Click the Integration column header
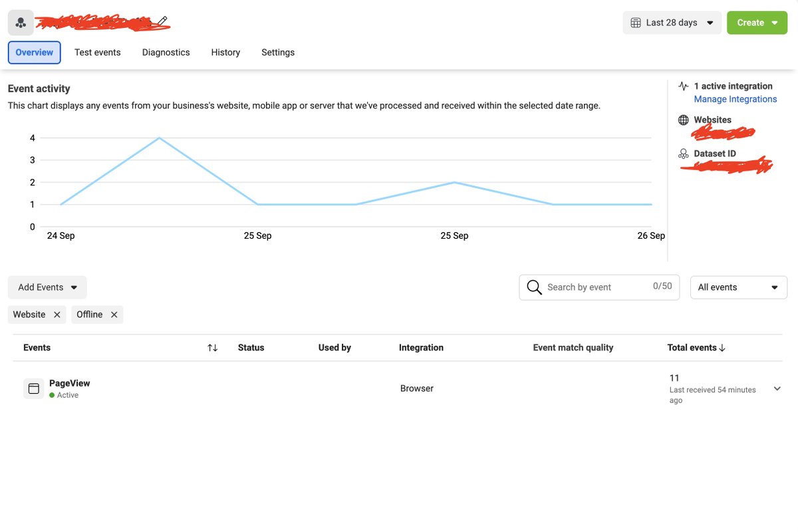The height and width of the screenshot is (532, 798). (x=421, y=348)
